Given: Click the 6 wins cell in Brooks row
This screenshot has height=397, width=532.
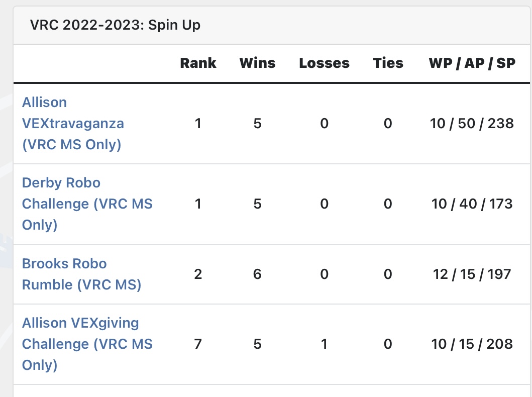Looking at the screenshot, I should (x=258, y=274).
